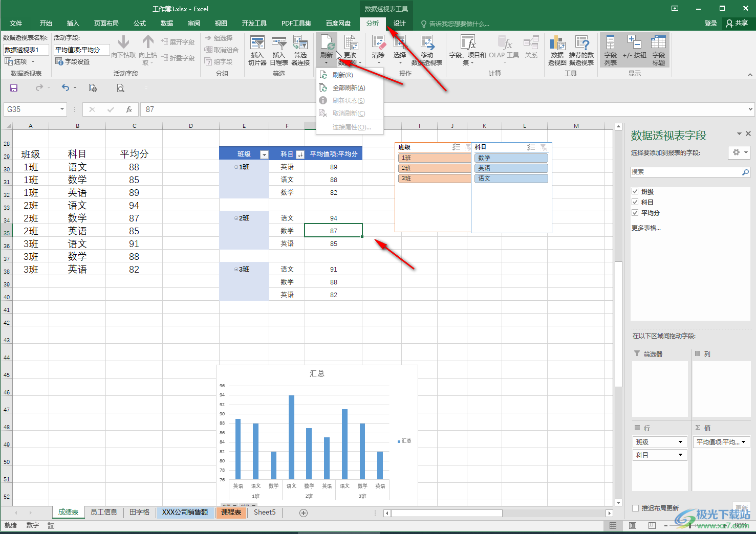Click the Move PivotTable icon
Image resolution: width=756 pixels, height=534 pixels.
pos(427,50)
